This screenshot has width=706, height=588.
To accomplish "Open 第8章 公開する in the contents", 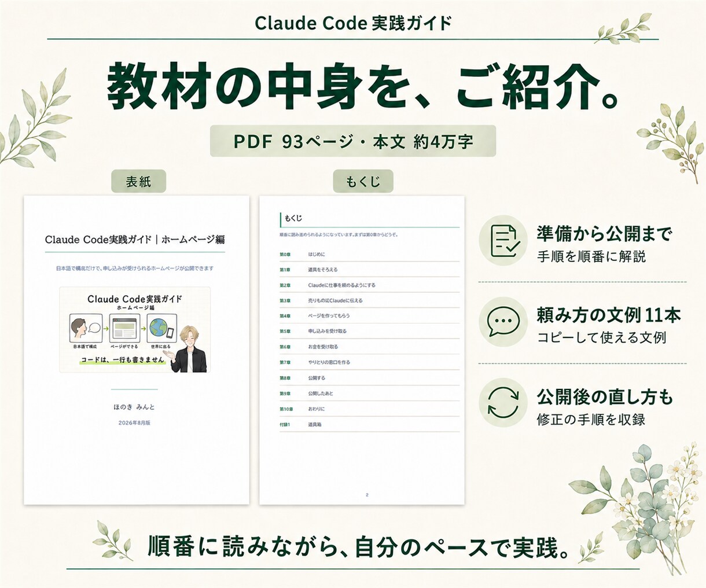I will coord(369,378).
